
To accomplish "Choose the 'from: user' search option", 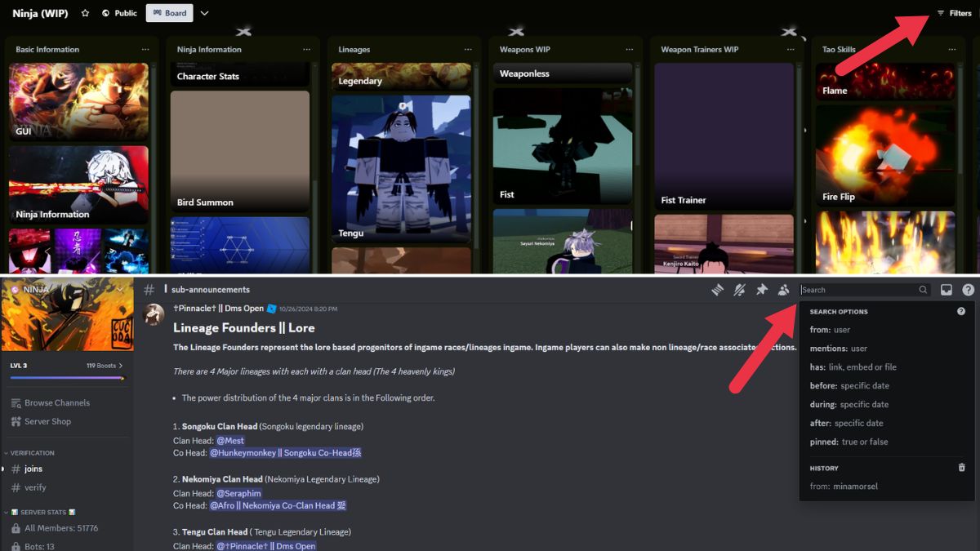I will coord(830,330).
